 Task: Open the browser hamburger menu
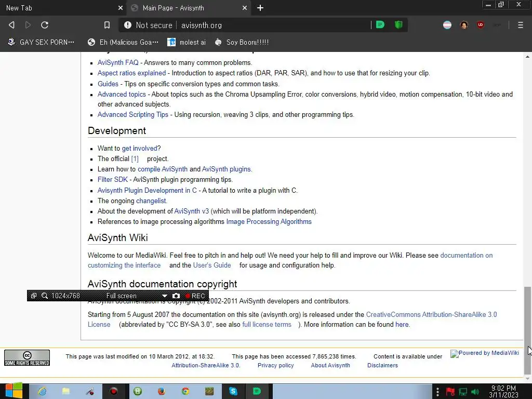click(x=521, y=25)
